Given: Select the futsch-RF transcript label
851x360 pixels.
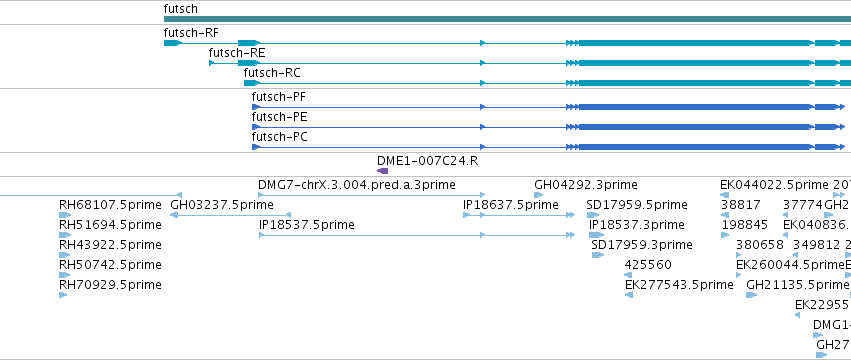Looking at the screenshot, I should coord(191,33).
